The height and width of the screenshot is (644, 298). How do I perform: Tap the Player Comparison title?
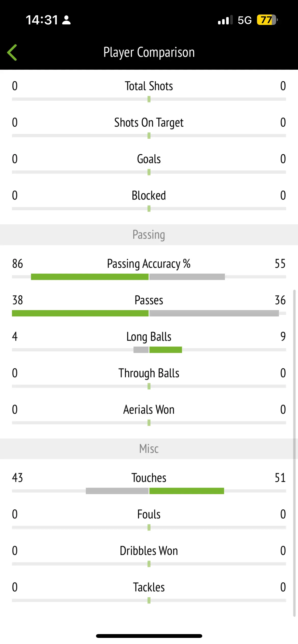point(149,52)
